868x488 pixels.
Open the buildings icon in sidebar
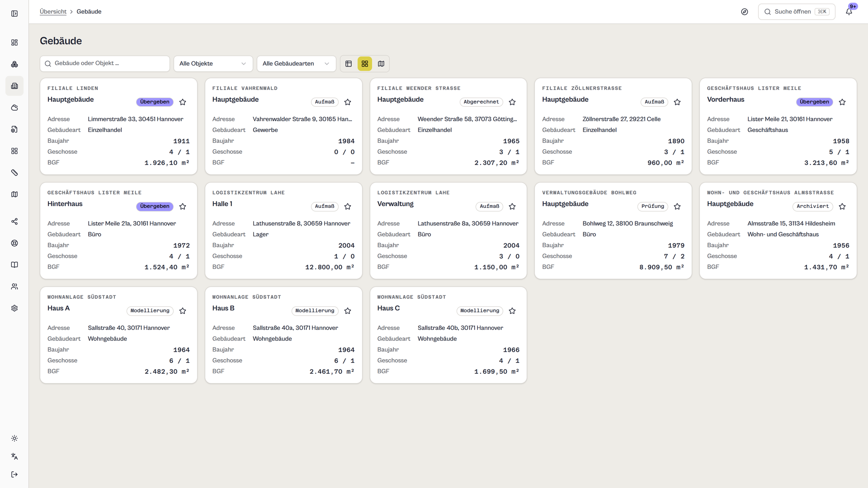point(14,86)
